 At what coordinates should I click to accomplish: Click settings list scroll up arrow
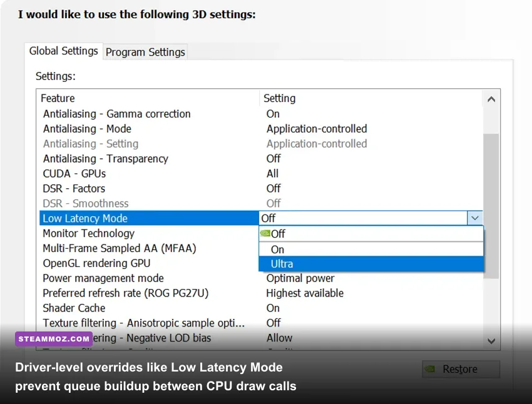pyautogui.click(x=491, y=99)
